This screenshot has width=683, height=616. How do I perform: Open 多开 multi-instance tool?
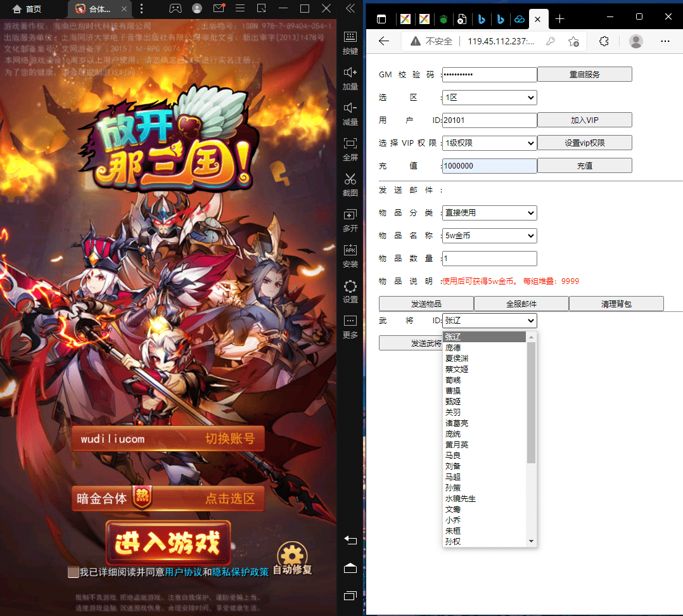pyautogui.click(x=350, y=221)
